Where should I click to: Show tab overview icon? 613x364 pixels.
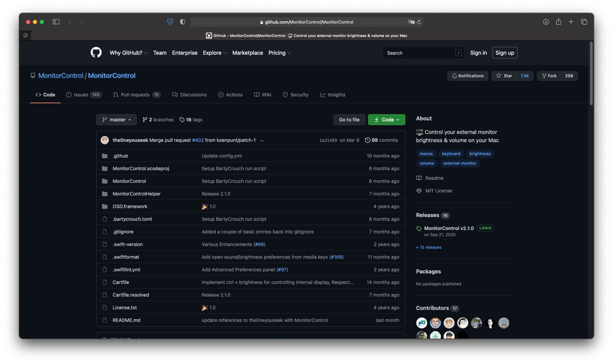pos(584,22)
